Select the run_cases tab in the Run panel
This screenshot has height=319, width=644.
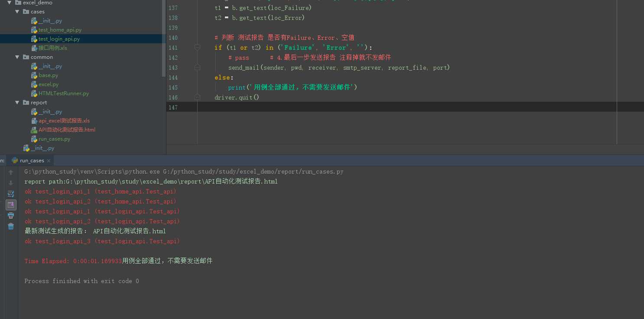pyautogui.click(x=32, y=160)
